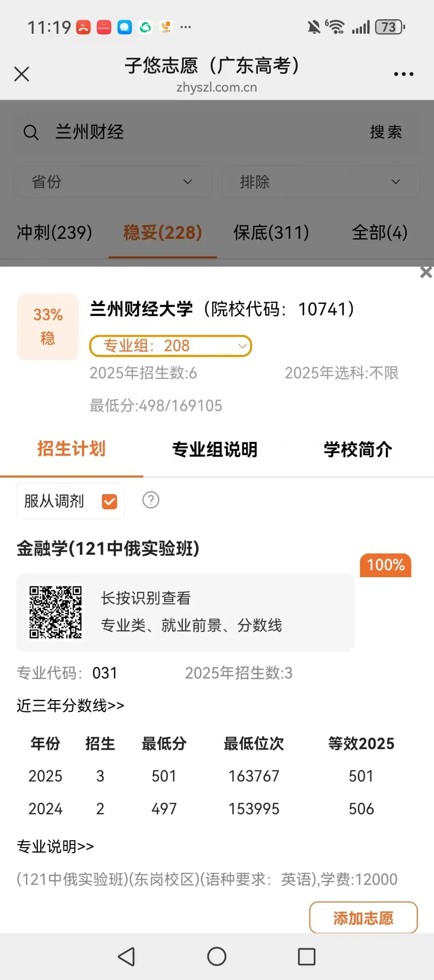Tap the 添加志愿 button
This screenshot has width=434, height=980.
click(363, 918)
